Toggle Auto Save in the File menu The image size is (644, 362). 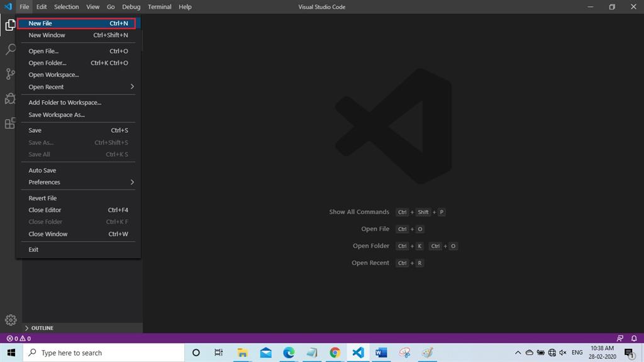click(78, 171)
